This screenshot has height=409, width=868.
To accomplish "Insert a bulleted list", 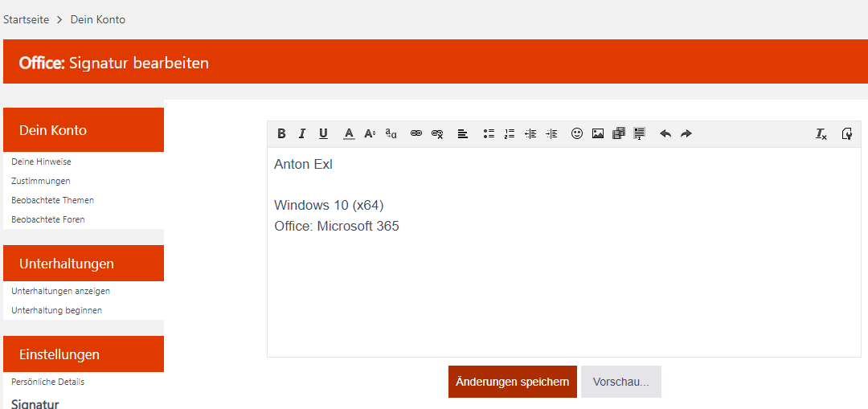I will [x=489, y=133].
